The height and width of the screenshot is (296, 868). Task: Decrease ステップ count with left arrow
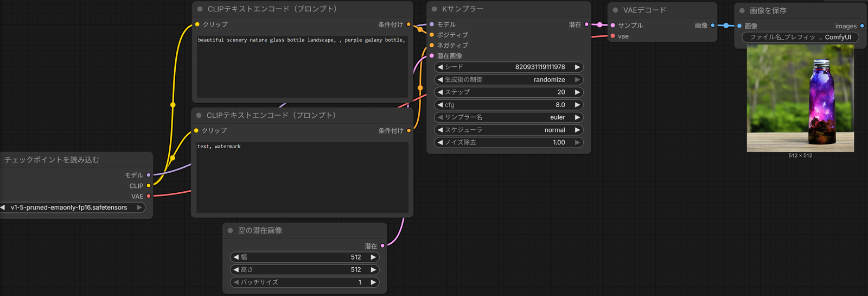point(440,92)
